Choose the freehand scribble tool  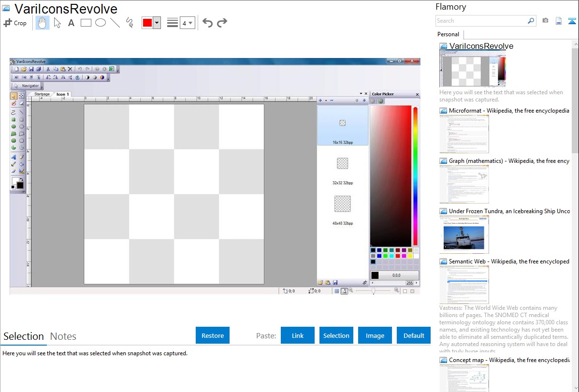tap(130, 23)
